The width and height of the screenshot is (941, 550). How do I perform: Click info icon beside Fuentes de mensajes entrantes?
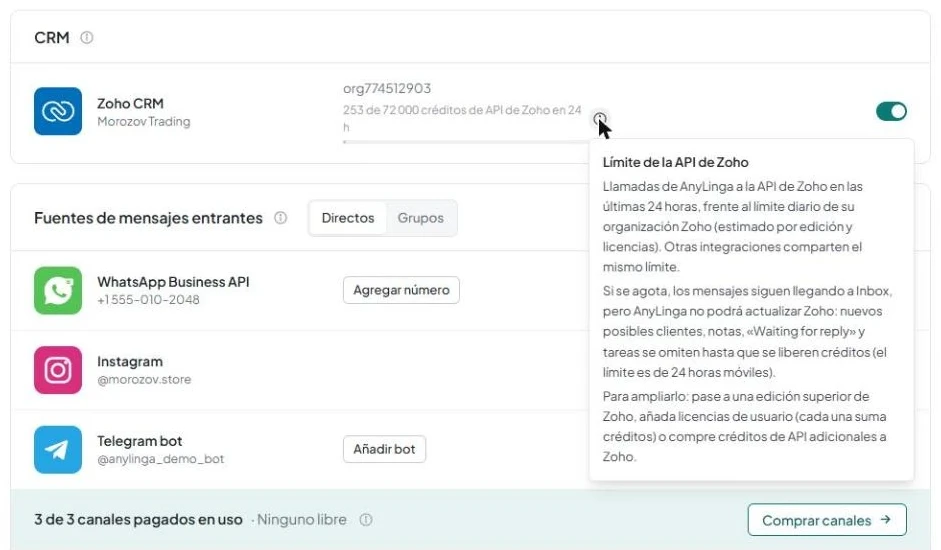pyautogui.click(x=280, y=217)
